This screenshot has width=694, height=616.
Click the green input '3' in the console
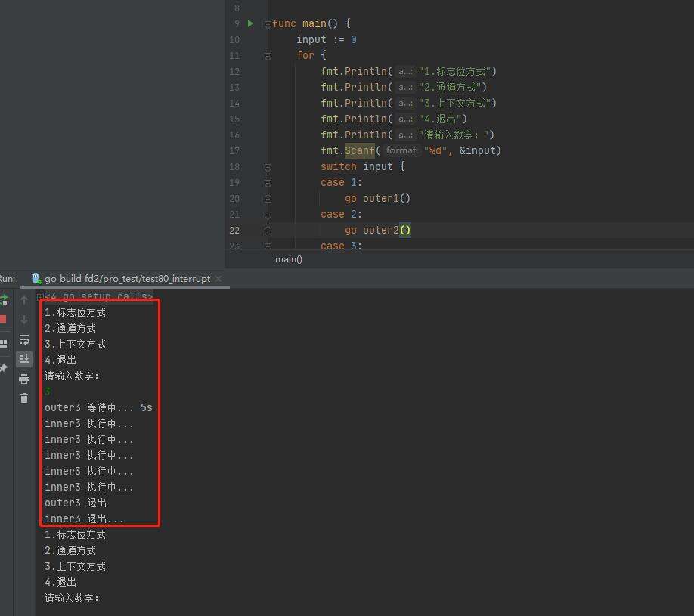[x=48, y=392]
